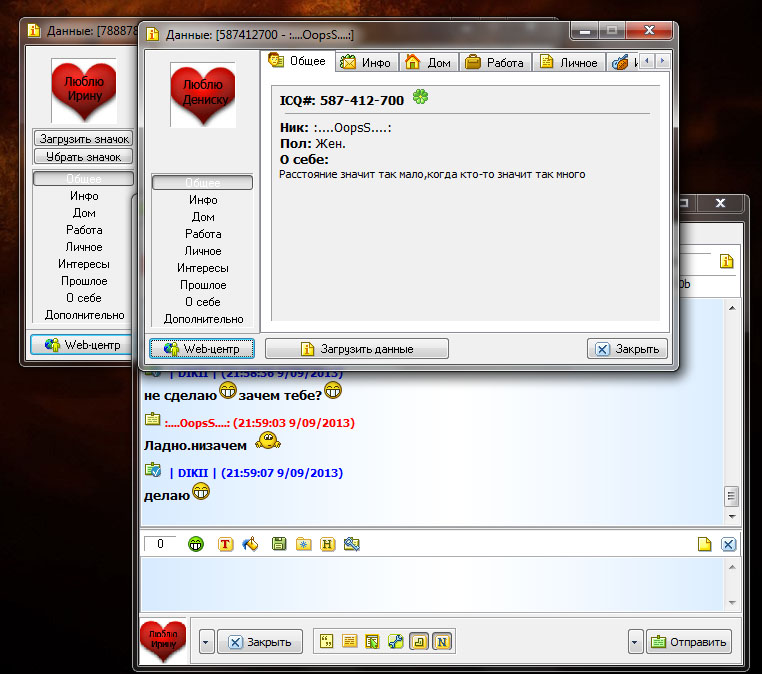The width and height of the screenshot is (762, 674).
Task: Click the yellow info icon in chat window
Action: (x=727, y=261)
